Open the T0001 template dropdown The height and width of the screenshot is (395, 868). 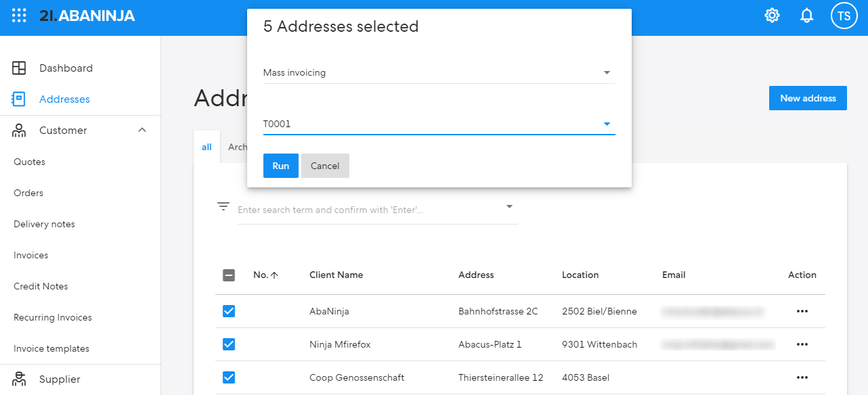439,124
